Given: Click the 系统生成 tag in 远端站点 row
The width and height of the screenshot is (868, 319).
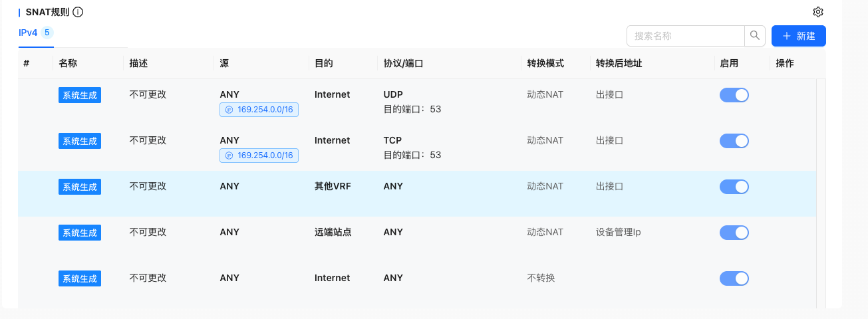Looking at the screenshot, I should tap(80, 233).
